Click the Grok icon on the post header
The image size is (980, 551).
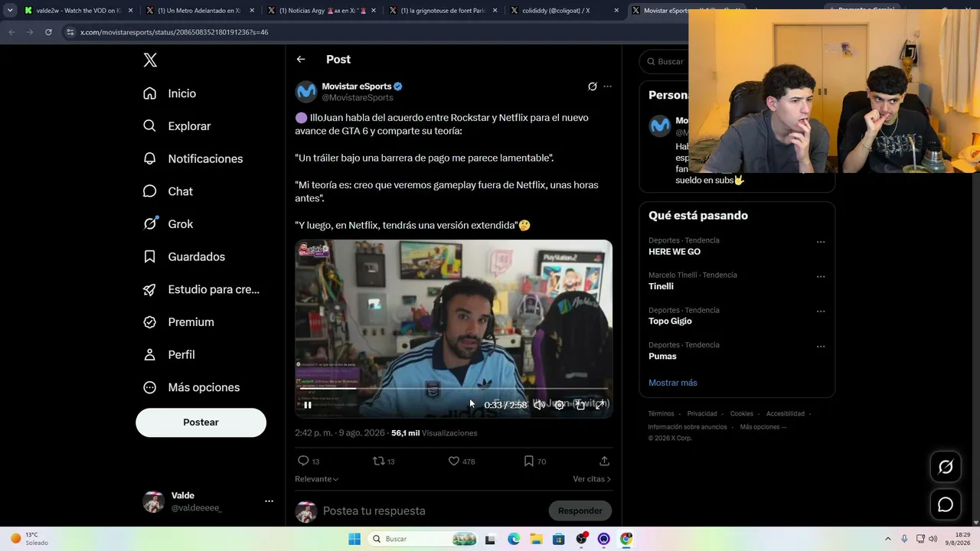point(592,86)
